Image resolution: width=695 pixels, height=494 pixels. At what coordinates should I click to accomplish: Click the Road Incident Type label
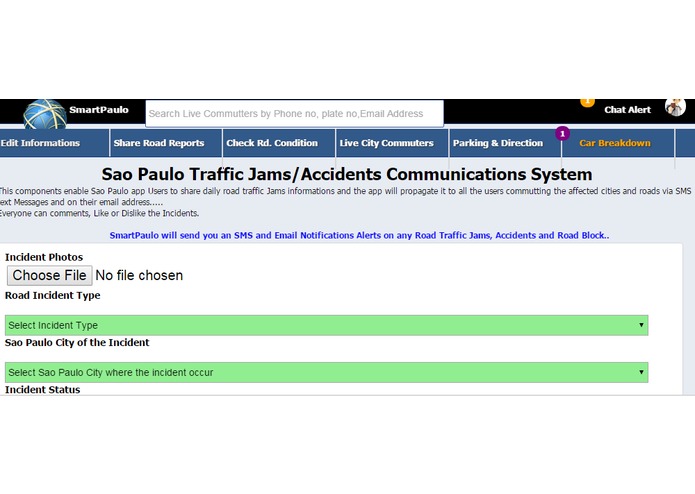pyautogui.click(x=52, y=295)
